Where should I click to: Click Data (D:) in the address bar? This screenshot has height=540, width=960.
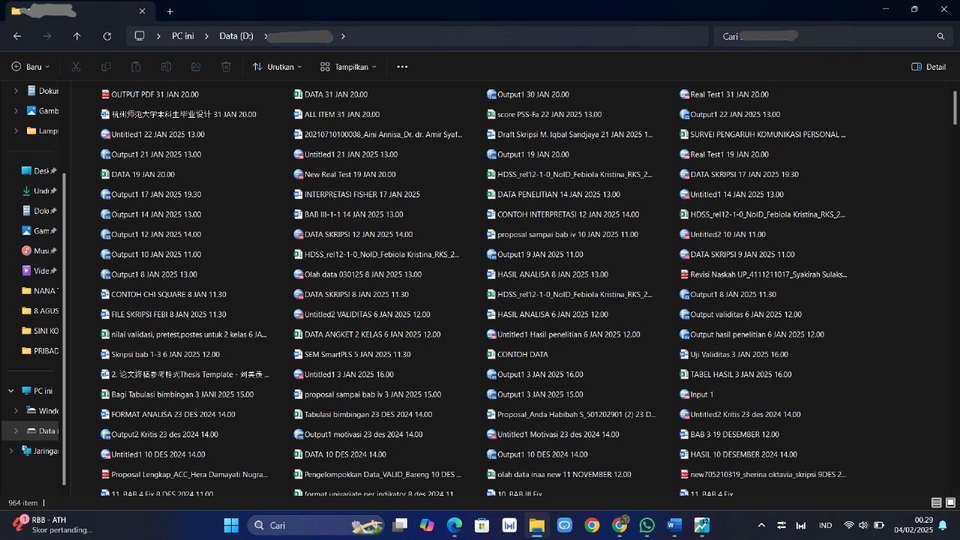(236, 36)
